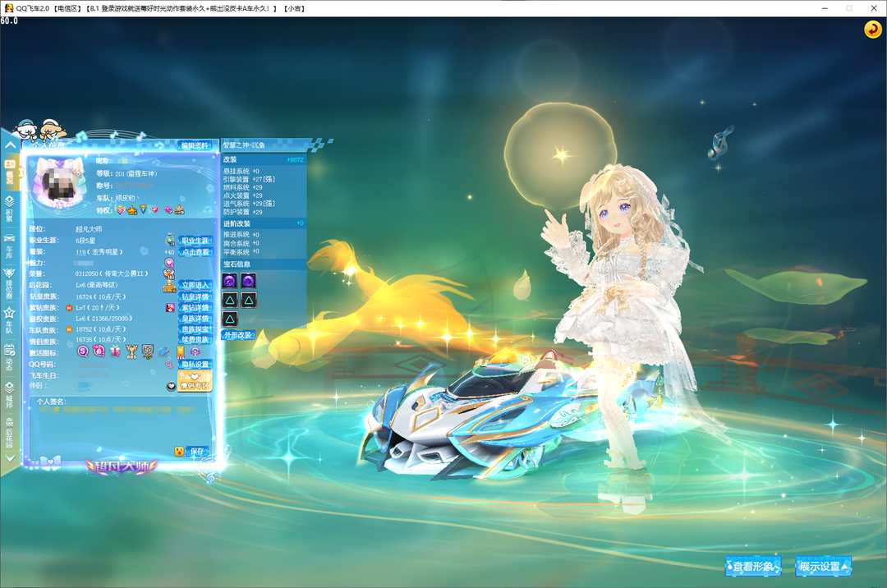
Task: Click the golden garden tower icon
Action: point(169,286)
